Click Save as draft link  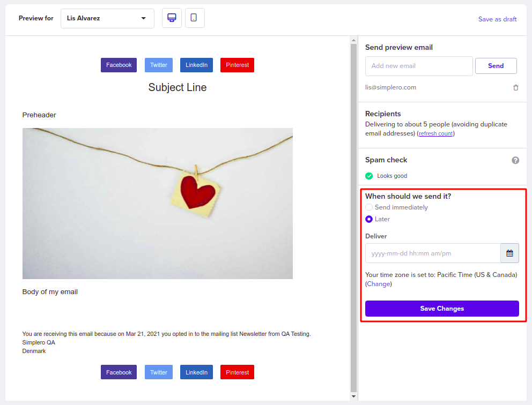pos(497,19)
